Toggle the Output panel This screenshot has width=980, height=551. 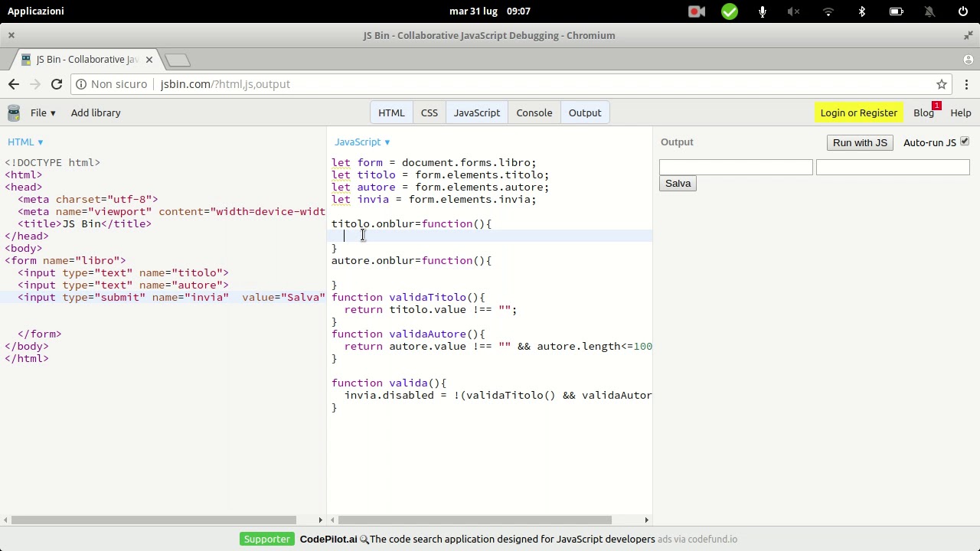(585, 112)
